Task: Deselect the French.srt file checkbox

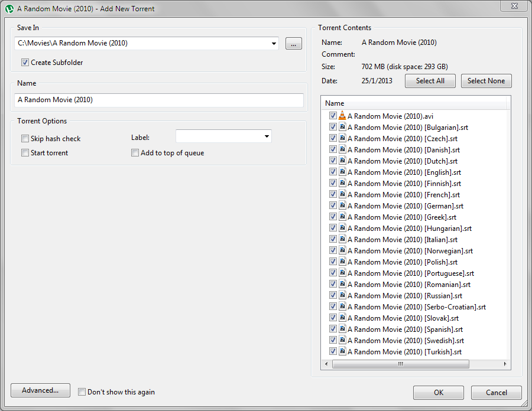Action: coord(333,195)
